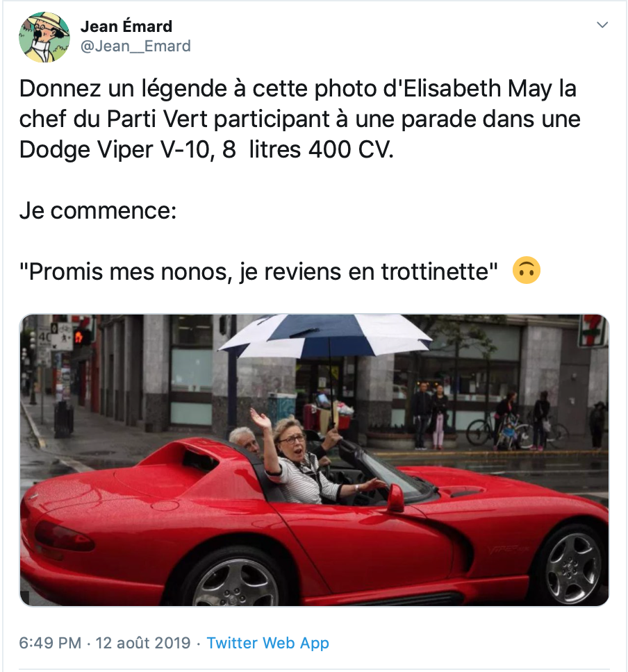Click the pedestrian crossing signal in photo
Viewport: 628px width, 672px height.
tap(83, 337)
